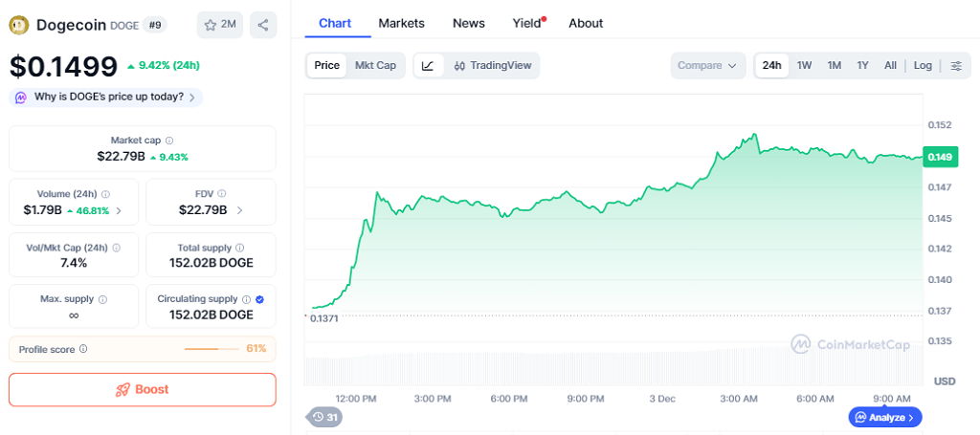Open the News tab
This screenshot has height=435, width=980.
point(469,24)
